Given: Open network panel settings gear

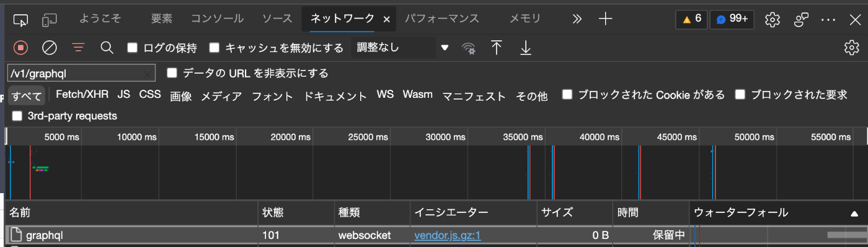Looking at the screenshot, I should (851, 48).
